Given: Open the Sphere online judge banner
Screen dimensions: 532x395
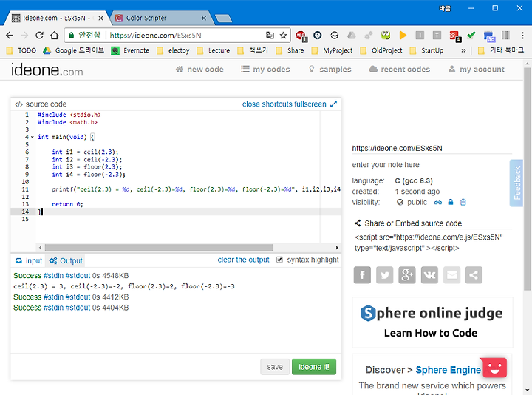Looking at the screenshot, I should coord(432,323).
